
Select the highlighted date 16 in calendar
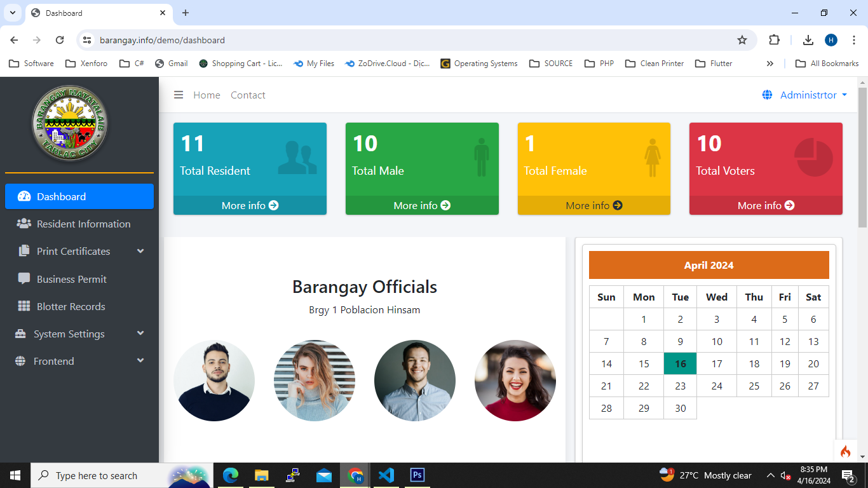[680, 364]
